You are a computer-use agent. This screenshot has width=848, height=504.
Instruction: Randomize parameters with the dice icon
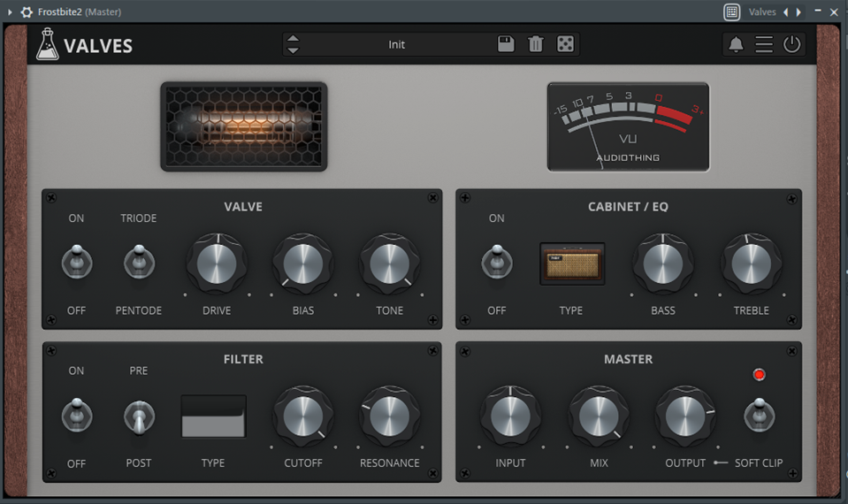[x=565, y=44]
